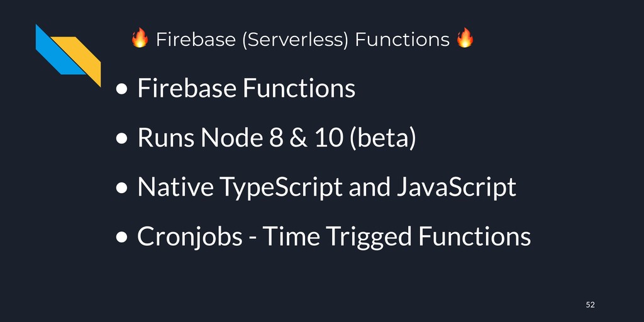Screen dimensions: 644x322
Task: Click the Native TypeScript and JavaScript line
Action: coord(326,187)
